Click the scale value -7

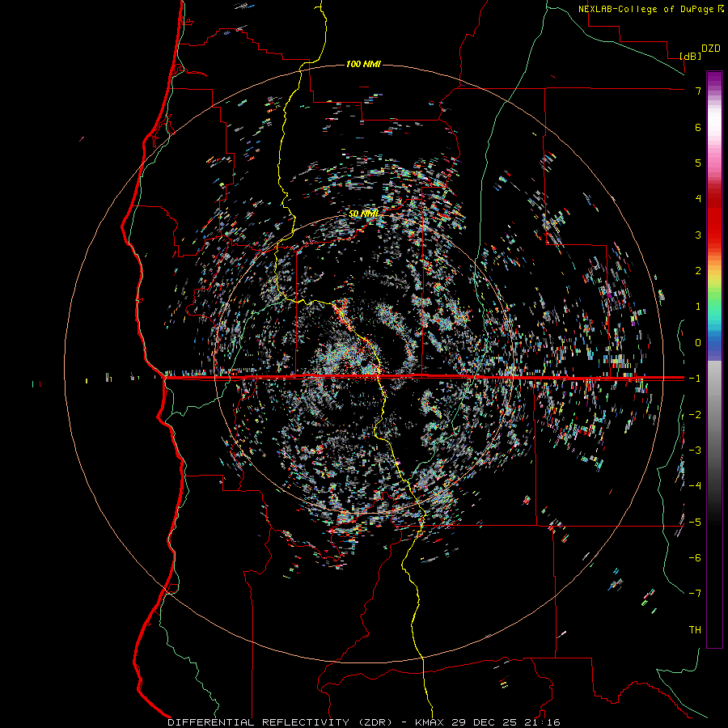tap(695, 594)
